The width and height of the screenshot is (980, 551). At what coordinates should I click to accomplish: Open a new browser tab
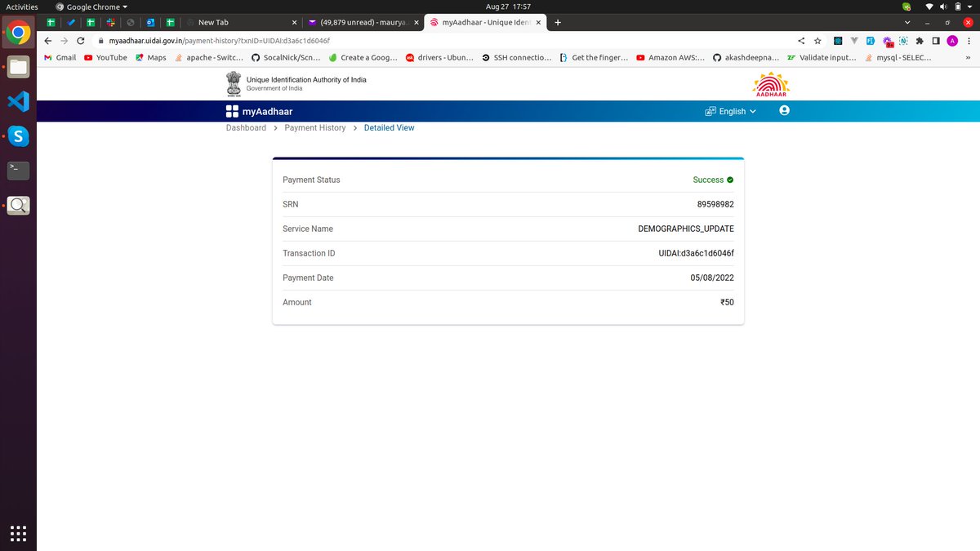(x=558, y=22)
